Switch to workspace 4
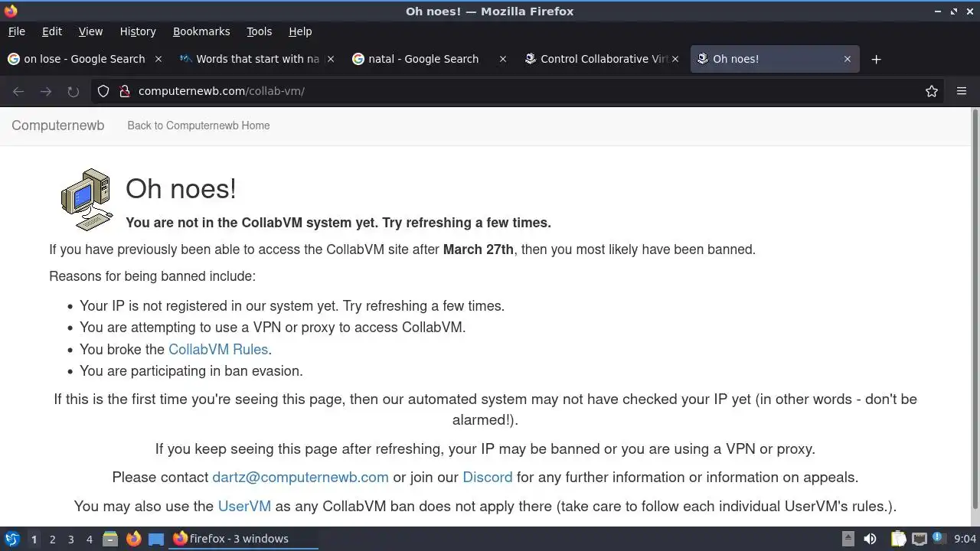The height and width of the screenshot is (551, 980). (x=89, y=539)
